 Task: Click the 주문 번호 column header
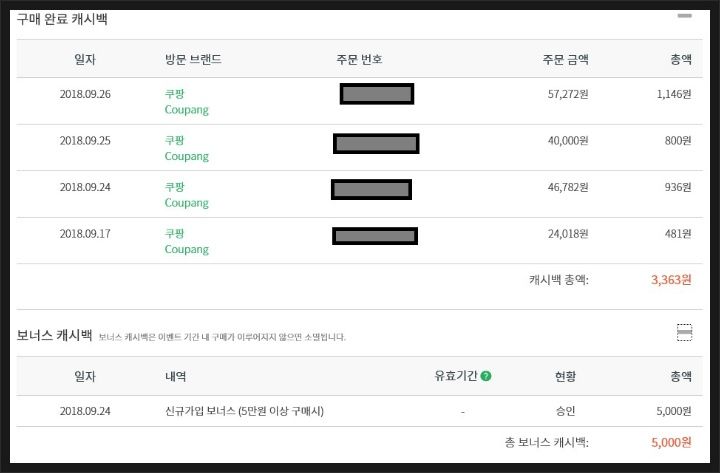[359, 59]
